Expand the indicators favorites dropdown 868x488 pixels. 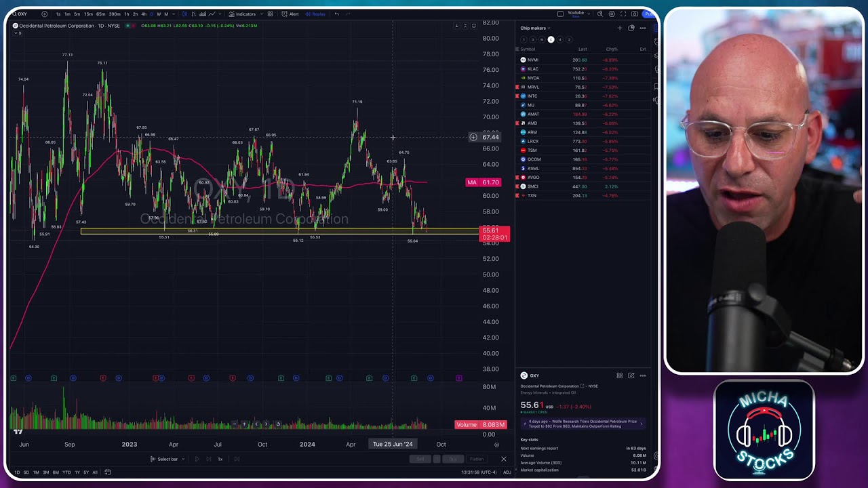261,14
